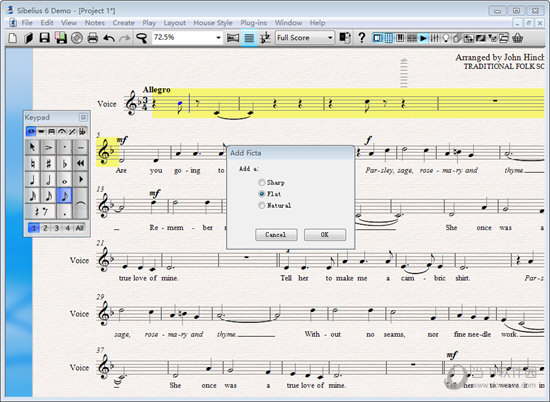Open the zoom percentage dropdown arrow
Viewport: 550px width, 402px height.
tap(218, 38)
